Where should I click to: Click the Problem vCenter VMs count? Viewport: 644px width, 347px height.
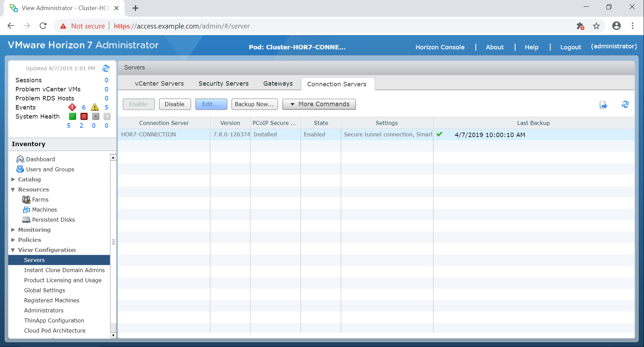pos(106,89)
